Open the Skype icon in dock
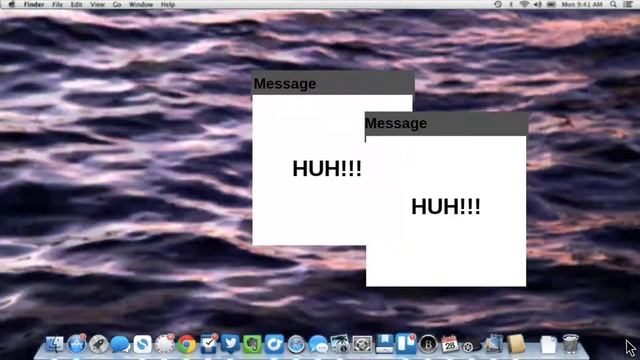 142,345
